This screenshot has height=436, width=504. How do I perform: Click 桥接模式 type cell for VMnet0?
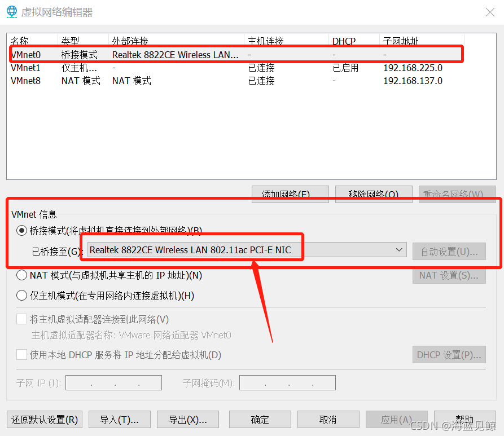(x=80, y=55)
